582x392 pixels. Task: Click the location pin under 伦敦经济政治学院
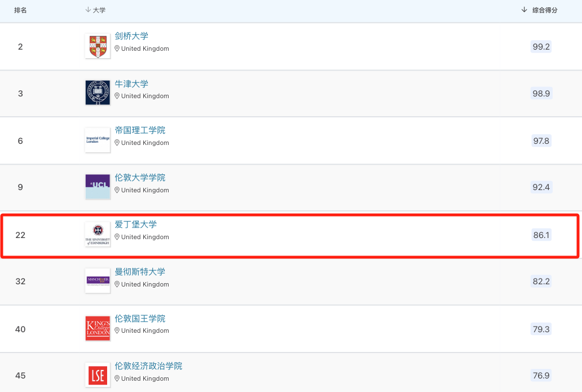117,378
